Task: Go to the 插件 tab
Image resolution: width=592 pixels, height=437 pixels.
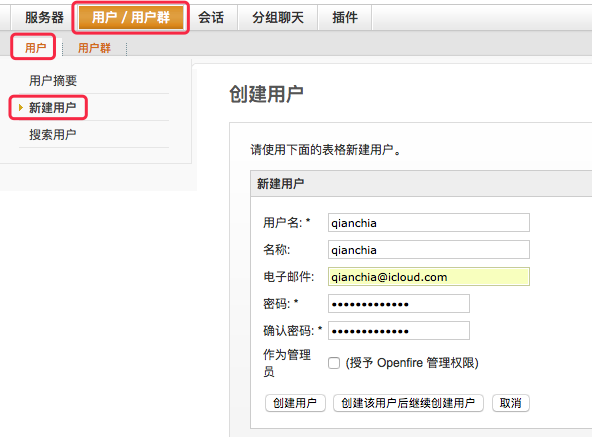Action: 345,17
